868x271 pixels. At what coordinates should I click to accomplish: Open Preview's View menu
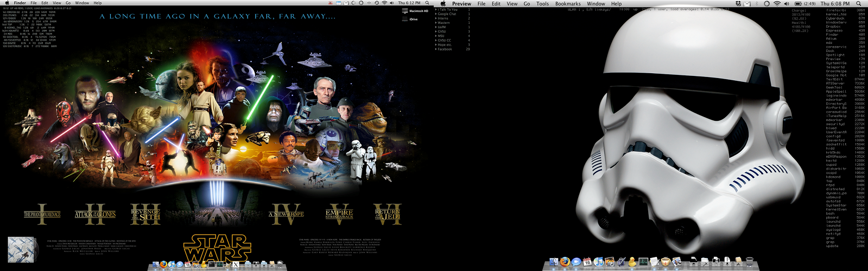[512, 4]
